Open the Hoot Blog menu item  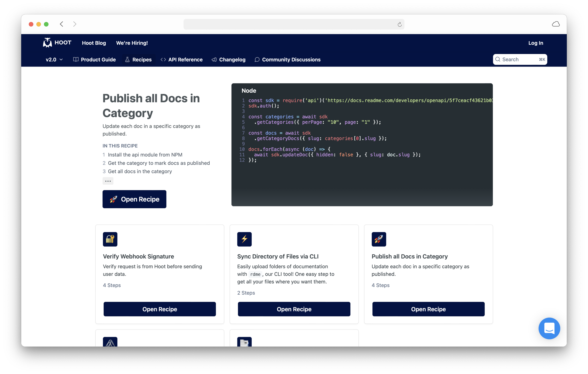click(x=94, y=43)
